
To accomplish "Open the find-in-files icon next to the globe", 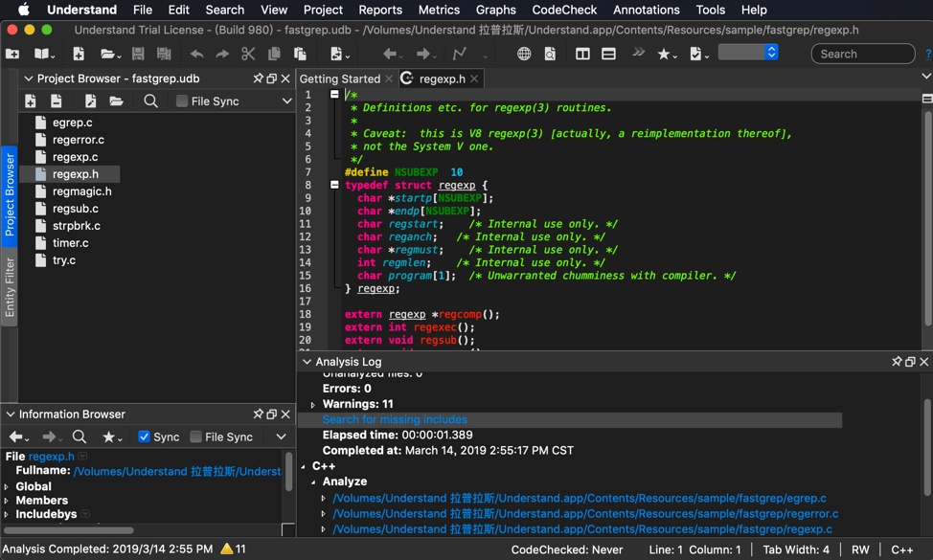I will [x=550, y=55].
